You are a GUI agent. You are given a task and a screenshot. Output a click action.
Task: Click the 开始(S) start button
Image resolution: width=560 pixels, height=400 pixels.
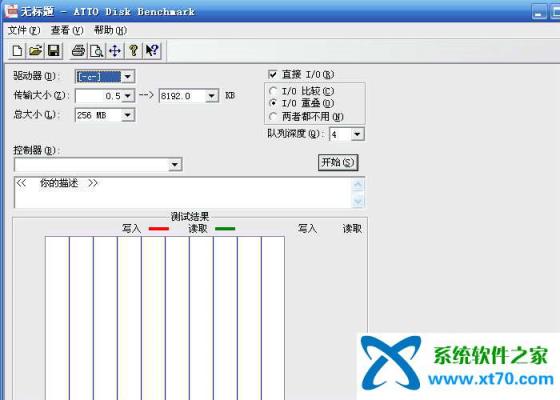coord(338,162)
